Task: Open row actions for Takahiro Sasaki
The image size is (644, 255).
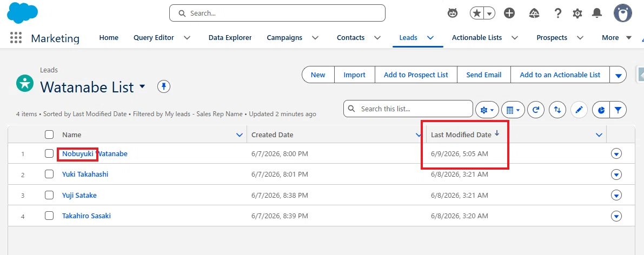Action: click(x=616, y=216)
